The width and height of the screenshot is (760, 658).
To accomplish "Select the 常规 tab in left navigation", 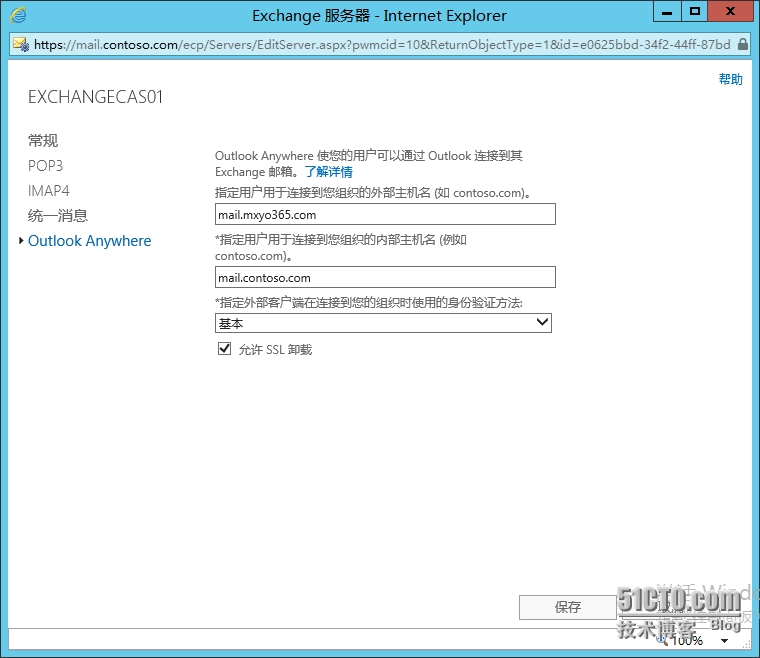I will (43, 141).
